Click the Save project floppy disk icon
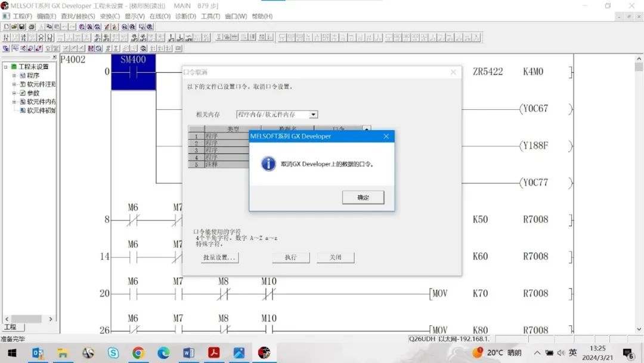This screenshot has height=363, width=644. click(22, 27)
